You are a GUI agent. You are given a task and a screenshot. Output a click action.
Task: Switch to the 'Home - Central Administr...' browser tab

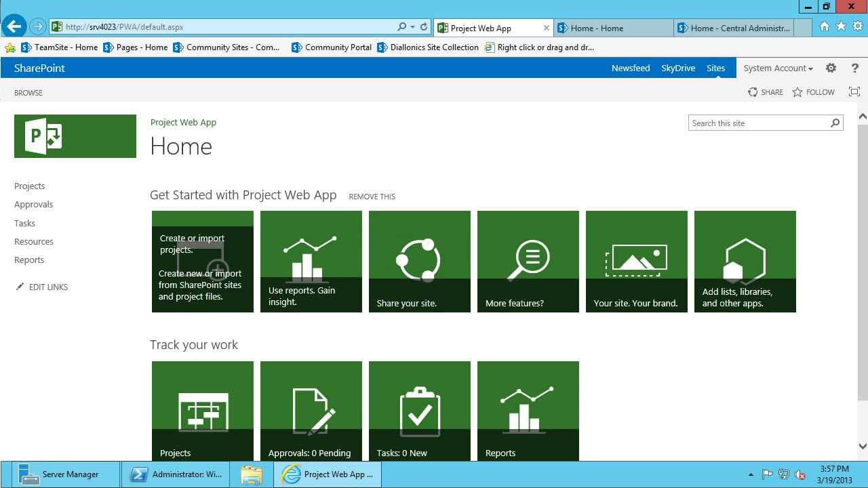[733, 28]
